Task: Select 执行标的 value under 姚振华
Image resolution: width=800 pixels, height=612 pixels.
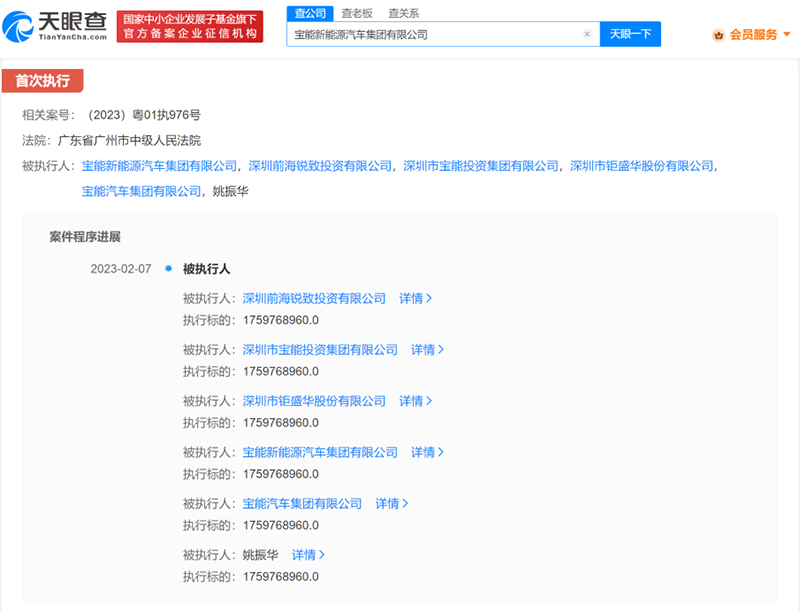Action: (x=281, y=577)
